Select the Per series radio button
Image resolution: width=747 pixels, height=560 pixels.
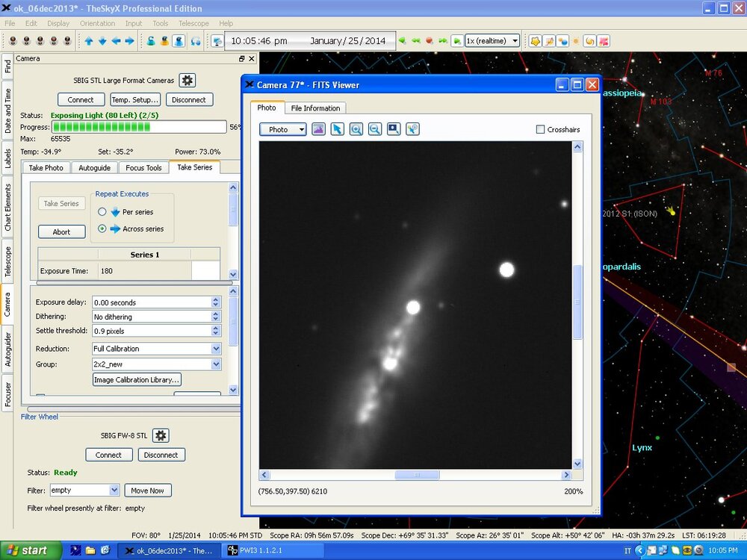point(102,212)
